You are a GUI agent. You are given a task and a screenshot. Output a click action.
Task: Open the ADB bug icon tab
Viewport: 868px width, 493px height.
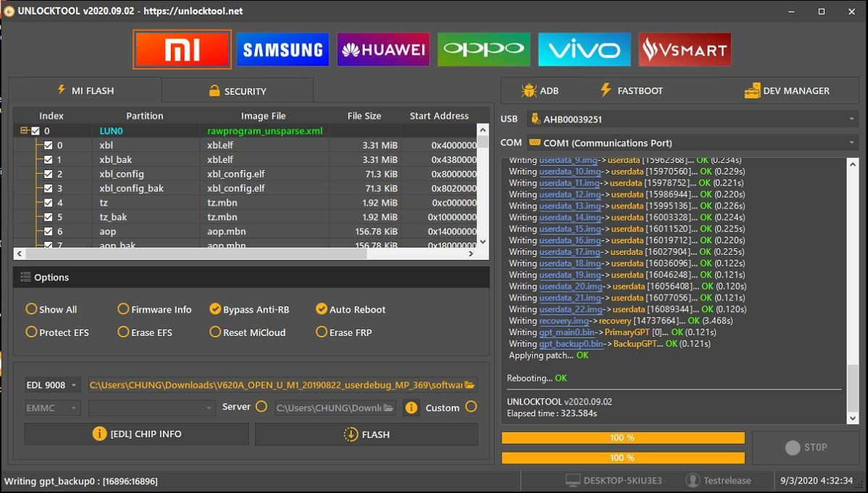pyautogui.click(x=540, y=90)
